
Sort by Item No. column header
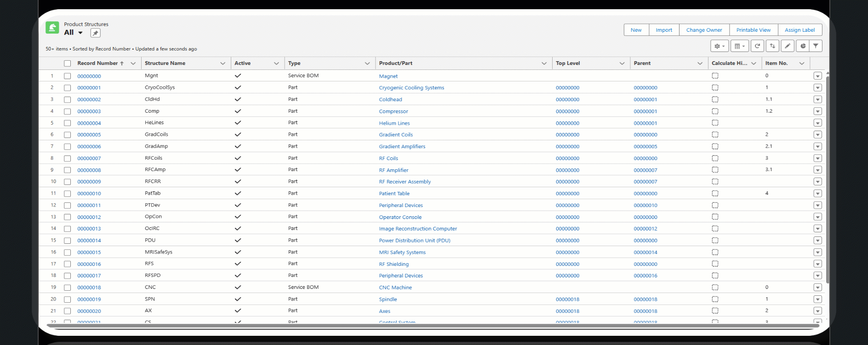[777, 63]
